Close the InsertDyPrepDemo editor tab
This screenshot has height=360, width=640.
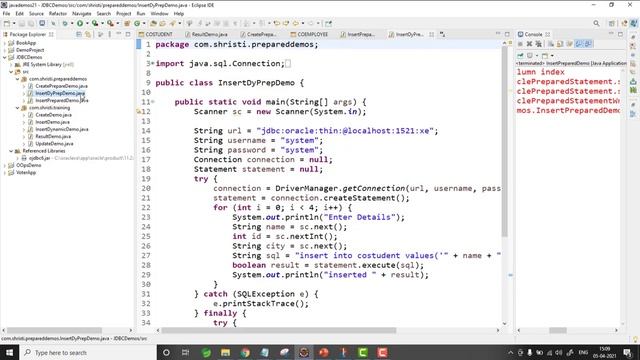(x=431, y=35)
